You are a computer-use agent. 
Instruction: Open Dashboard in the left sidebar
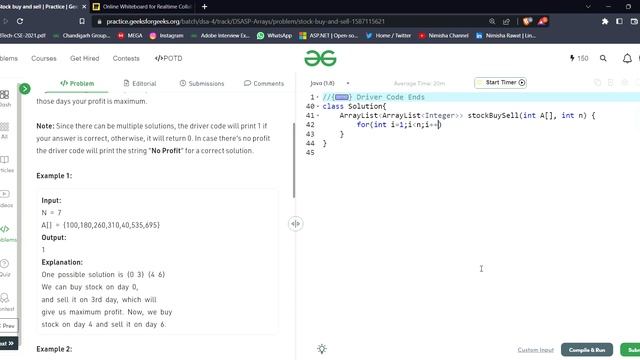(4, 98)
